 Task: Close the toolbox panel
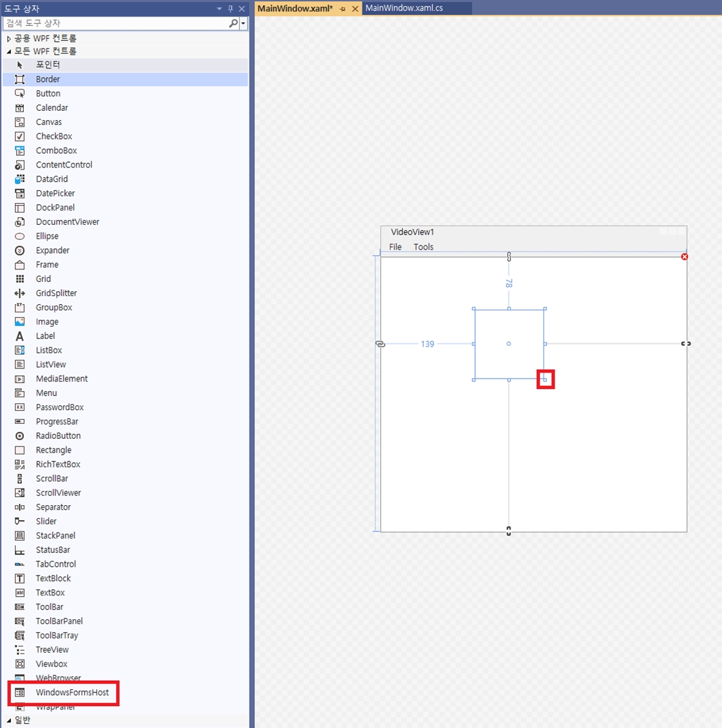tap(242, 9)
